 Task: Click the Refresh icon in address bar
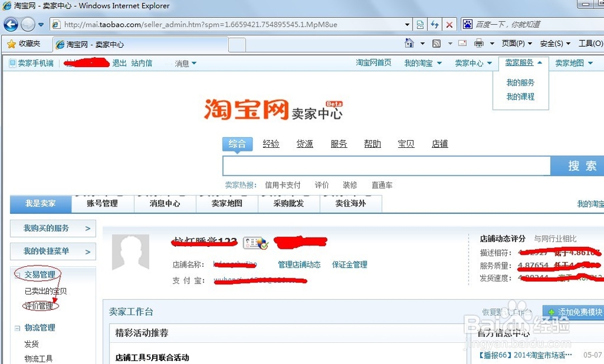click(435, 24)
